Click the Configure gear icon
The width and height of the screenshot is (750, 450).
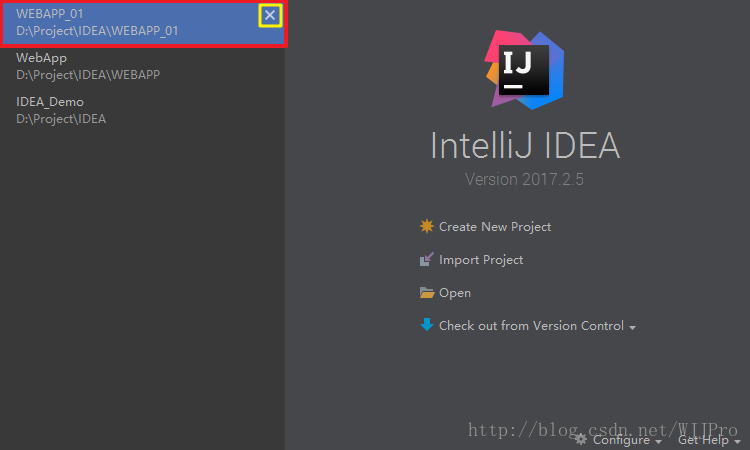click(x=581, y=439)
